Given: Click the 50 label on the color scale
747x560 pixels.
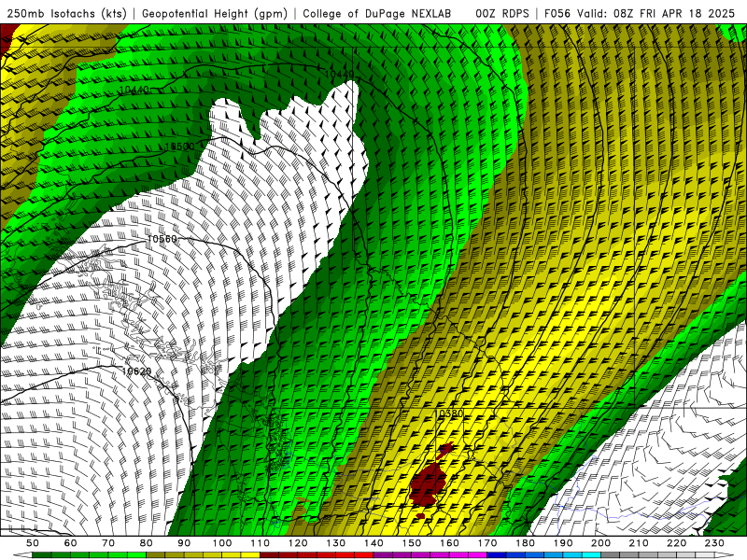Looking at the screenshot, I should (32, 543).
